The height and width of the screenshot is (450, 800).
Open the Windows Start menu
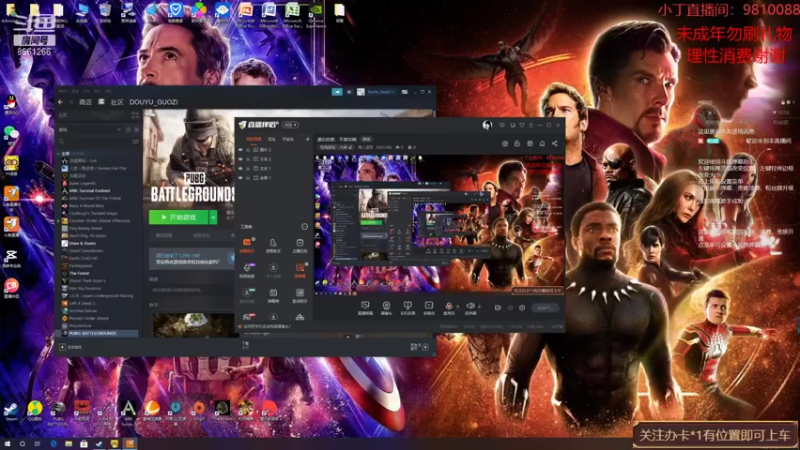pos(7,444)
